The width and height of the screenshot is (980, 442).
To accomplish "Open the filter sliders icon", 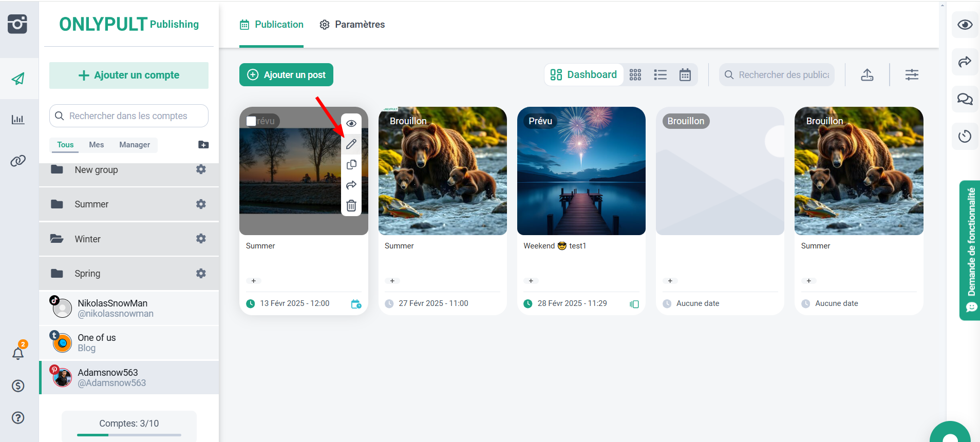I will 912,75.
